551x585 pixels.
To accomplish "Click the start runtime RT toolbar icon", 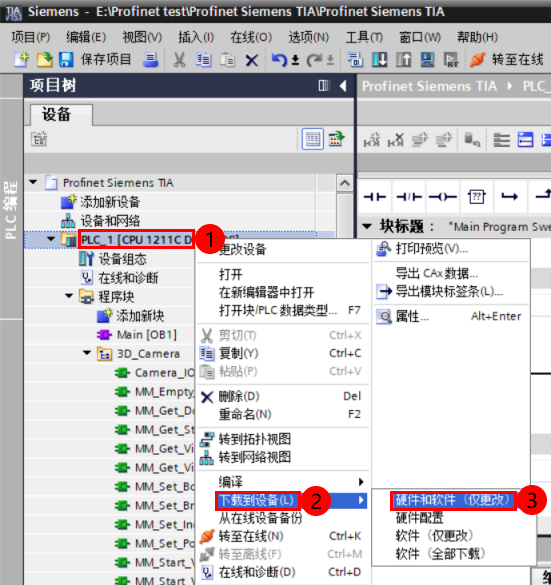I will coord(451,59).
